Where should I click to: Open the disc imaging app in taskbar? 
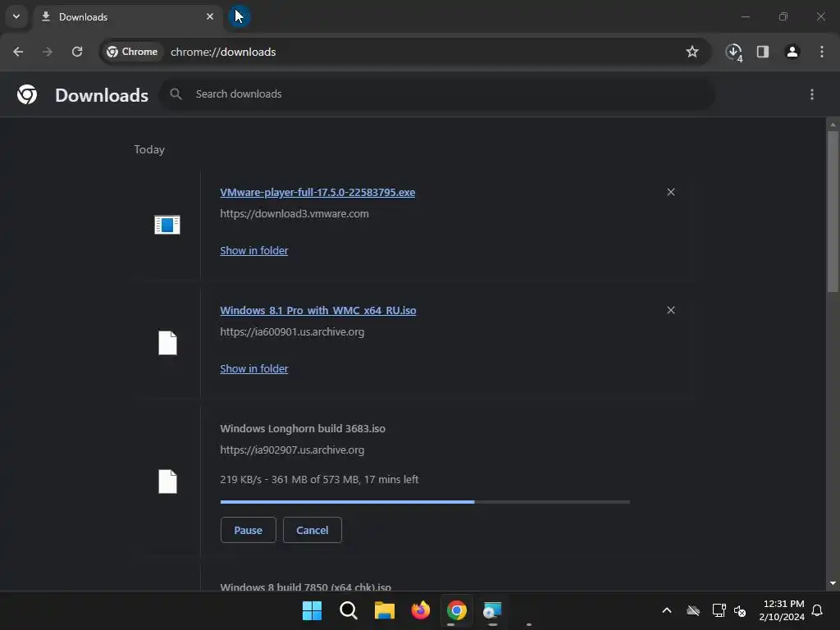[x=492, y=610]
